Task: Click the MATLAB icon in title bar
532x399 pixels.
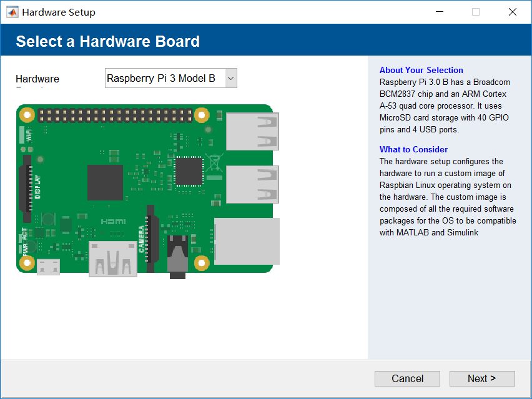Action: pyautogui.click(x=12, y=12)
